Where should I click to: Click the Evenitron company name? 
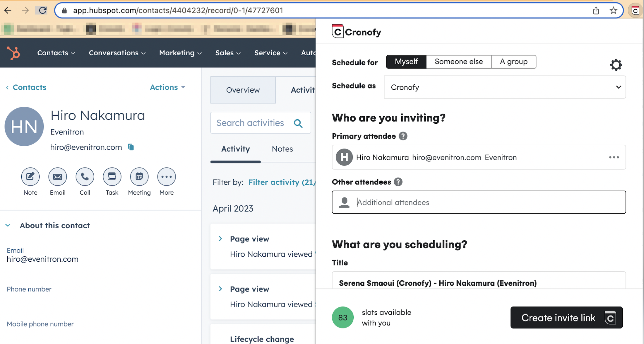(x=67, y=132)
